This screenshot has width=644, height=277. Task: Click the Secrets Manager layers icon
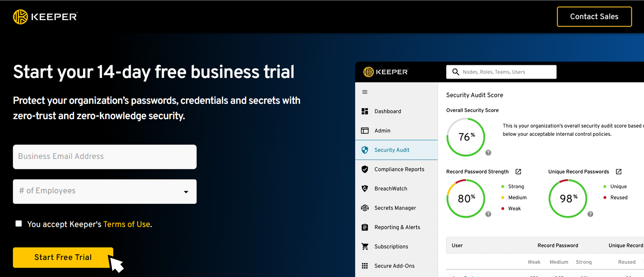pos(365,208)
